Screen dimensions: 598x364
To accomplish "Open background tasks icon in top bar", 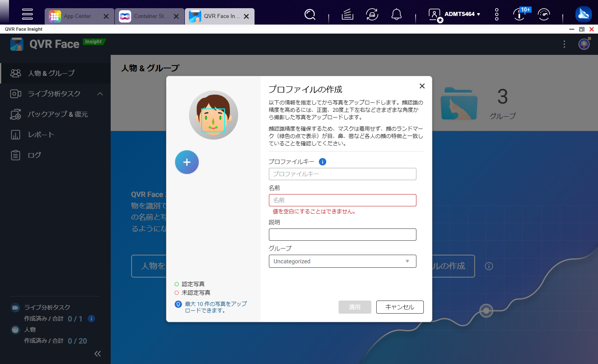I will pos(348,15).
